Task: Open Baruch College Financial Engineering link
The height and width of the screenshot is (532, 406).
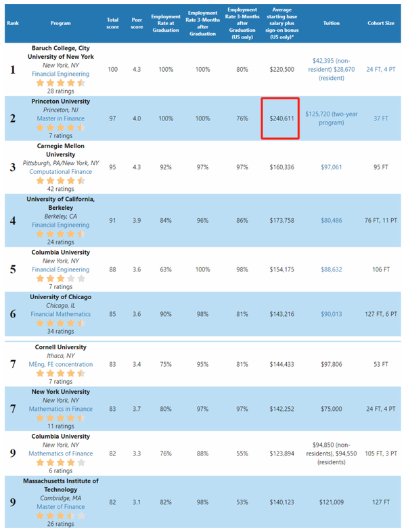Action: pos(61,74)
